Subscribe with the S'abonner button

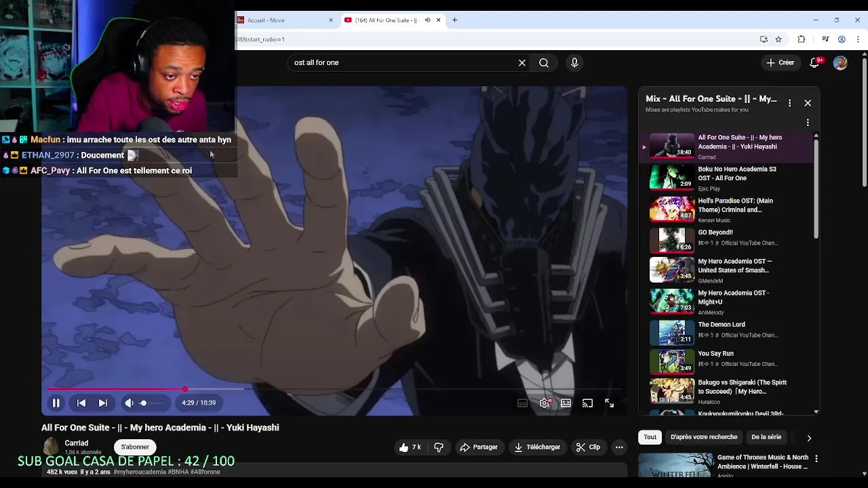(135, 447)
